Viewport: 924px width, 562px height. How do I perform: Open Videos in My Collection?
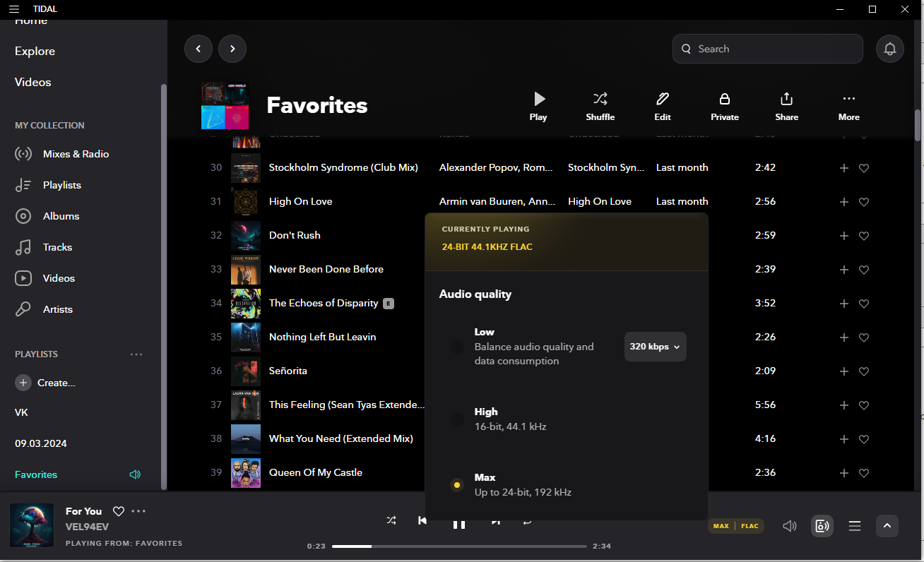[x=45, y=278]
